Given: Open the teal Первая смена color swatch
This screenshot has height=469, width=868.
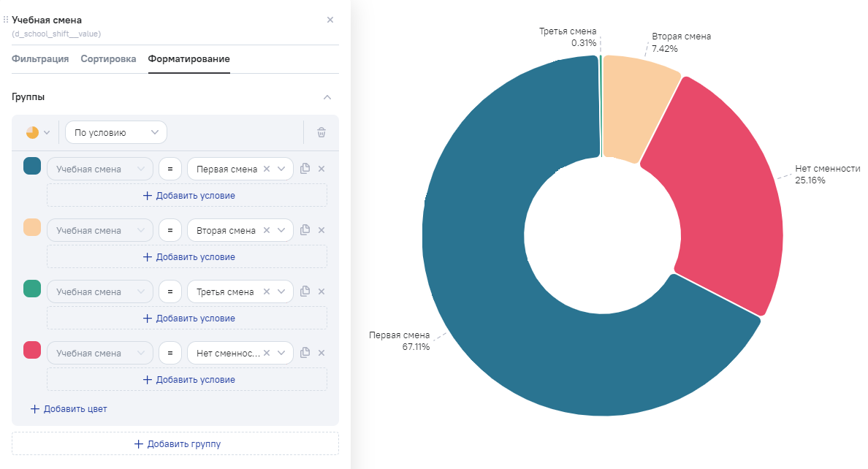Looking at the screenshot, I should click(32, 167).
